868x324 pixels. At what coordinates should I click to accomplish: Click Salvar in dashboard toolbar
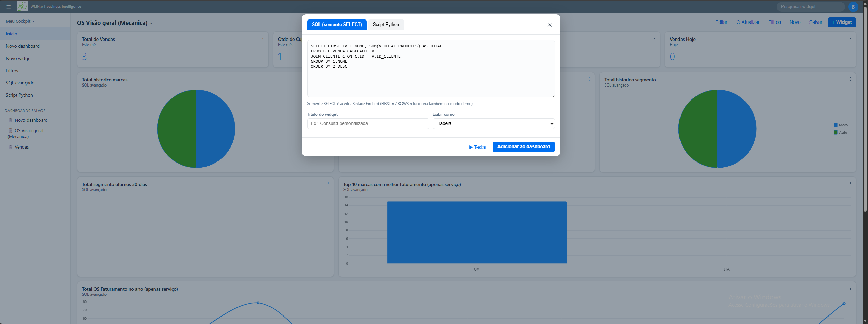[x=816, y=22]
